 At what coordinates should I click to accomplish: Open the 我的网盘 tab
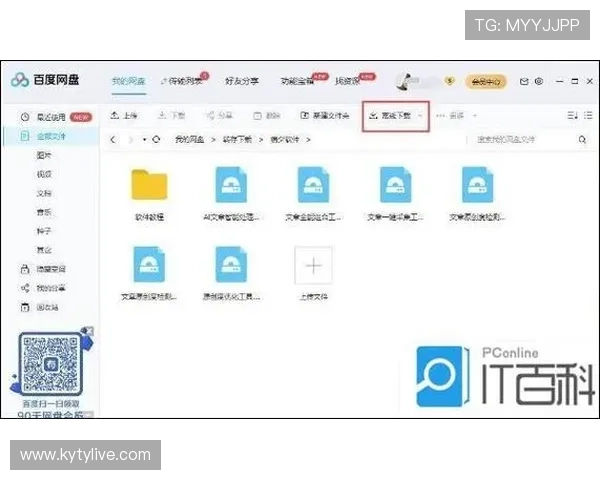tap(129, 82)
